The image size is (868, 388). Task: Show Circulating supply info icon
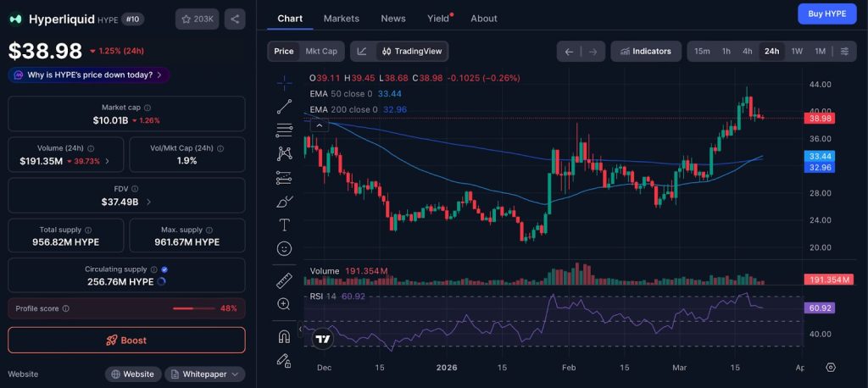point(153,269)
